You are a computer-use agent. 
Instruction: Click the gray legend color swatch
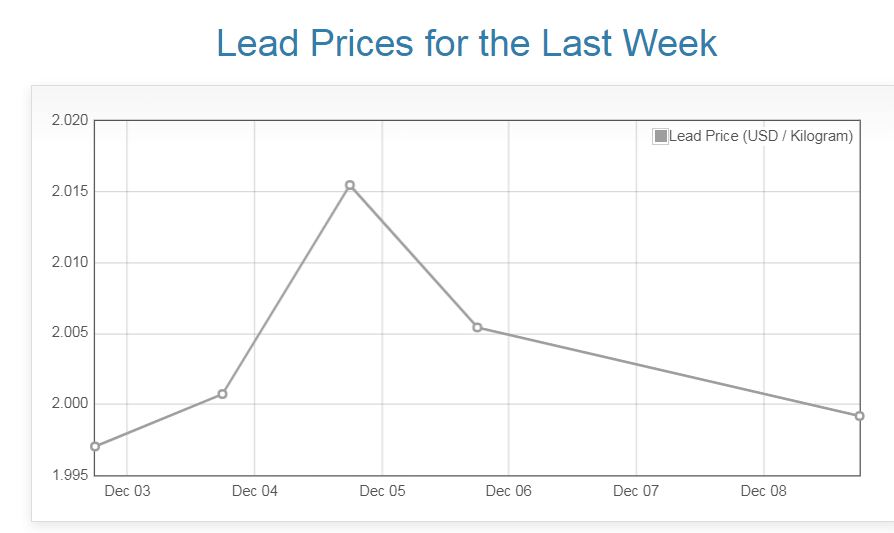coord(660,136)
